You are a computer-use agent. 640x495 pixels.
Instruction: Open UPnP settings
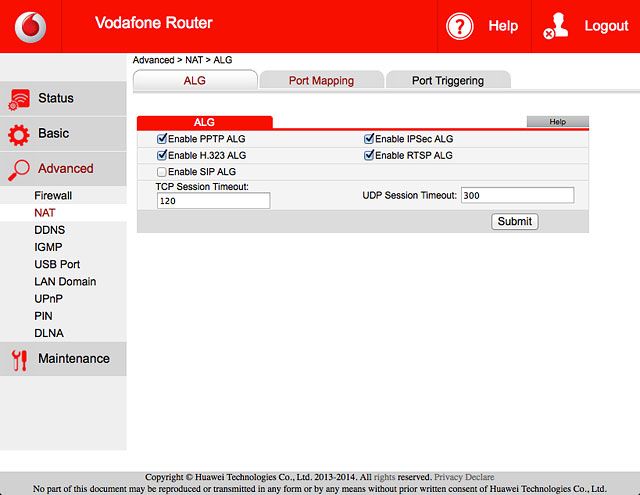click(x=49, y=299)
